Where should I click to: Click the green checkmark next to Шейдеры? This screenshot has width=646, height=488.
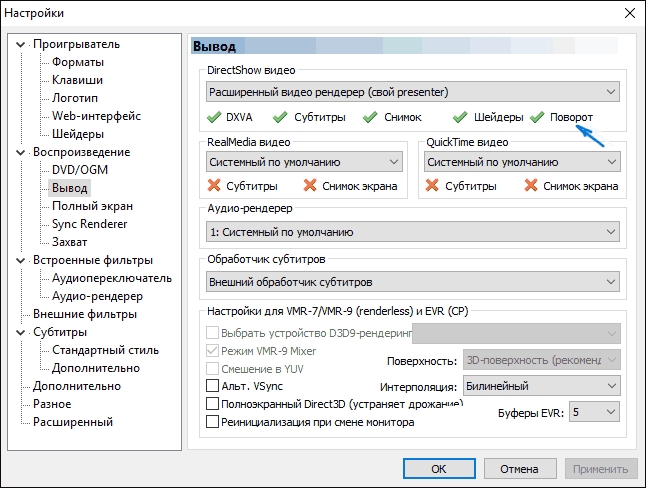[460, 118]
